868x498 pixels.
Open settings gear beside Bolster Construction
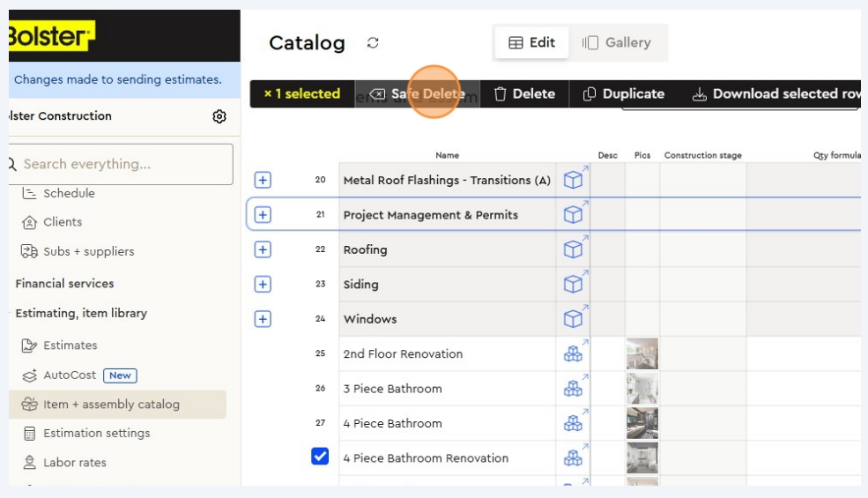tap(219, 116)
